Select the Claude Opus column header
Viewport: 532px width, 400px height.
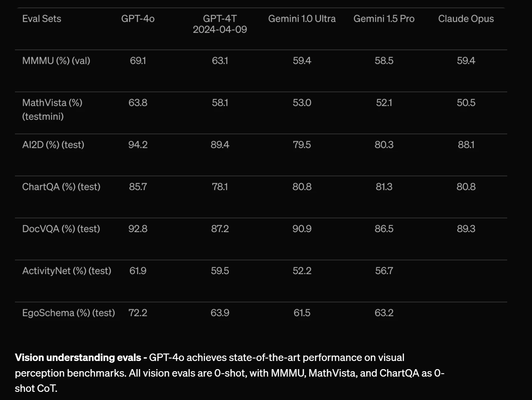click(466, 19)
